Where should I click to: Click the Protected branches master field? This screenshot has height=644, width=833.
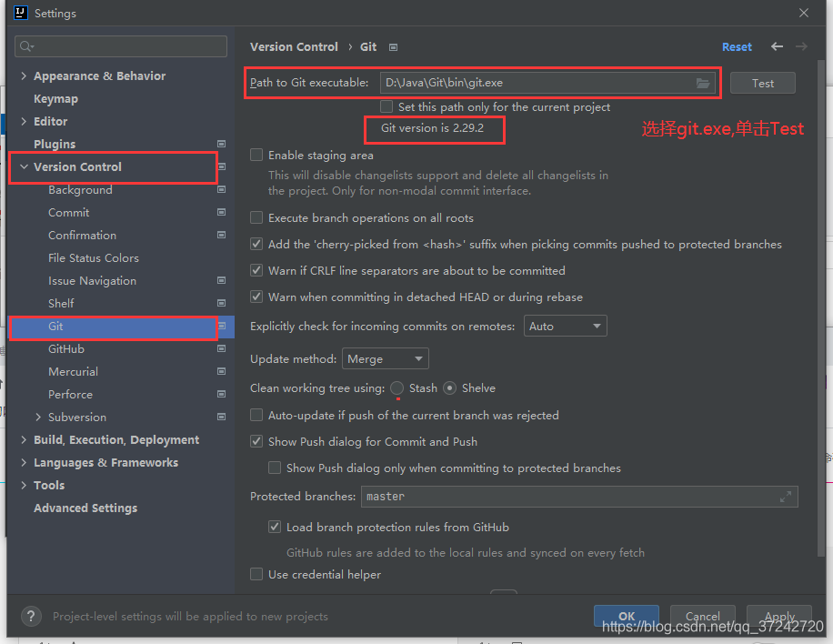pyautogui.click(x=579, y=497)
